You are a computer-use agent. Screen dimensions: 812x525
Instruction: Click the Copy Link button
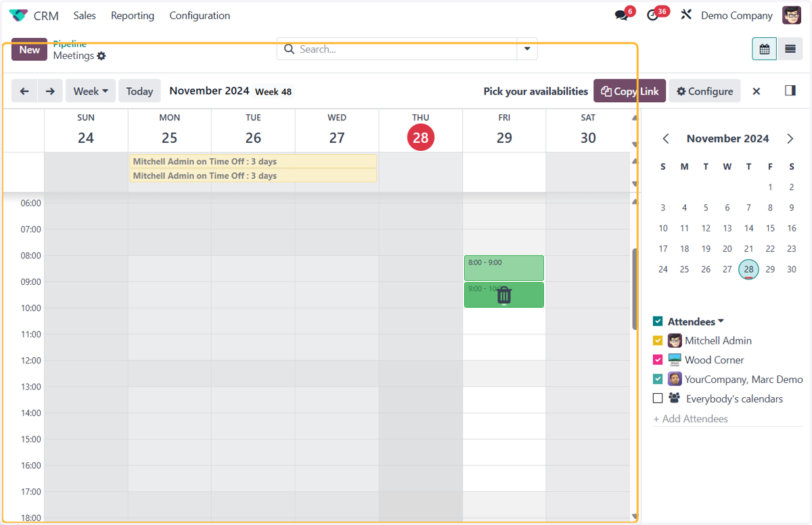coord(630,91)
